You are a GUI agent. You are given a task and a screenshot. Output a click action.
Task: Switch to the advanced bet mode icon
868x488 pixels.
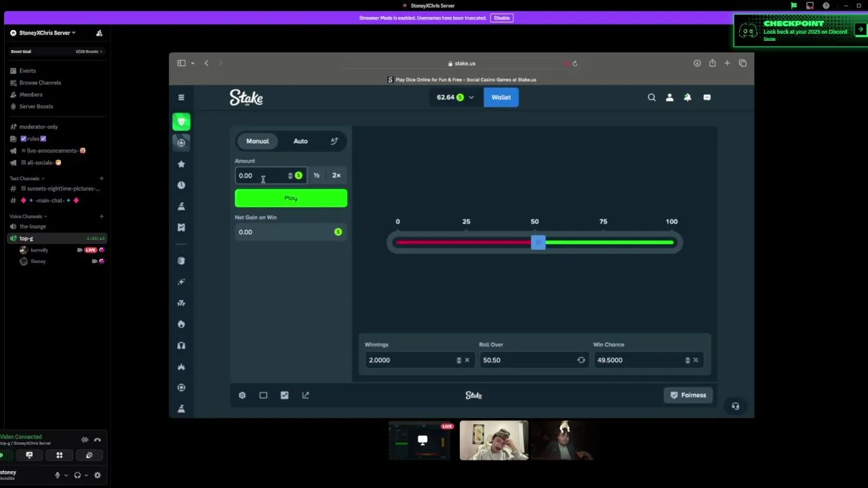(334, 141)
